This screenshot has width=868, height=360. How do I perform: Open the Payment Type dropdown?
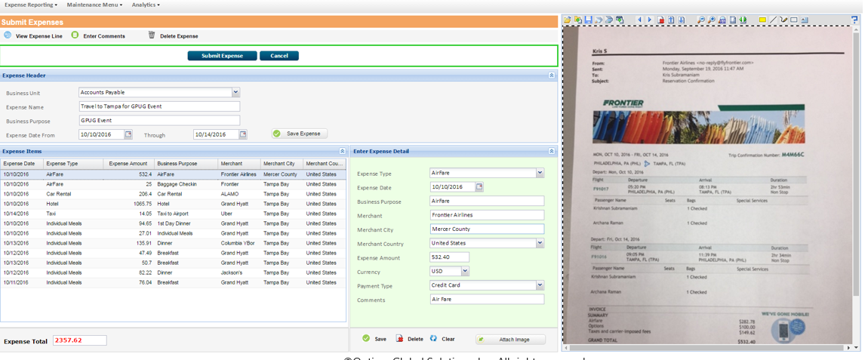(x=540, y=285)
